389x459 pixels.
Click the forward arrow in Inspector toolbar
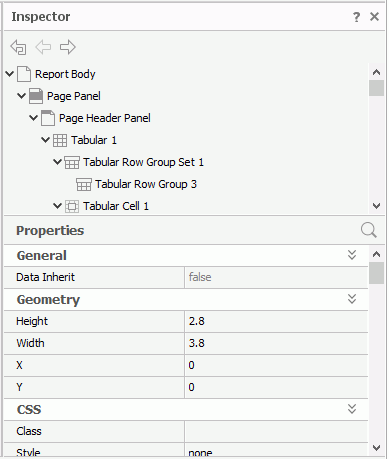point(68,47)
